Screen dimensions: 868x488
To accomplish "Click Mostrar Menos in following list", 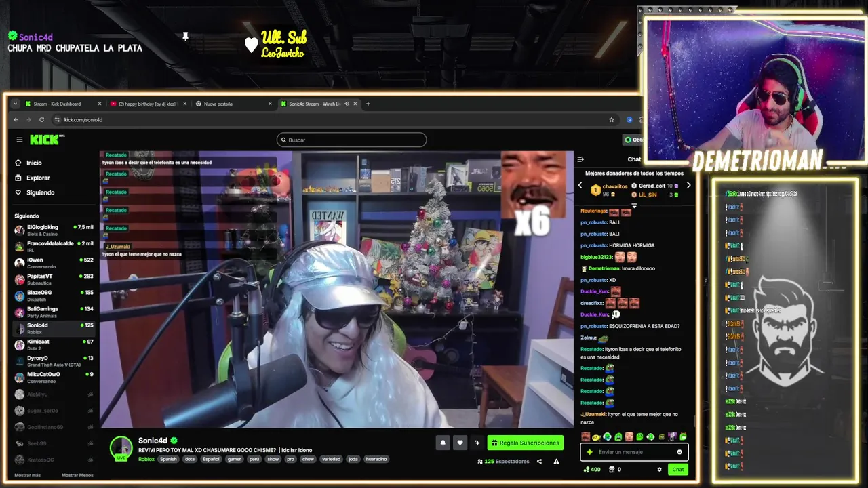I will [77, 475].
